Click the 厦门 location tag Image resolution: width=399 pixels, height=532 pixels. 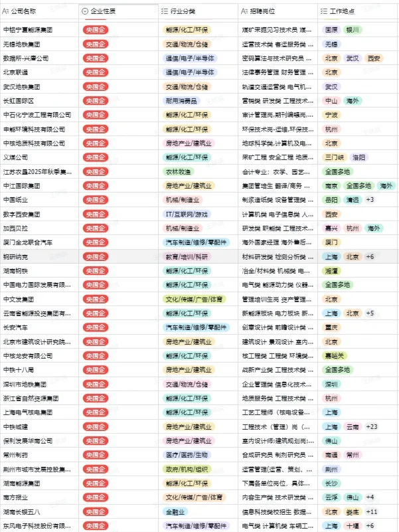331,242
